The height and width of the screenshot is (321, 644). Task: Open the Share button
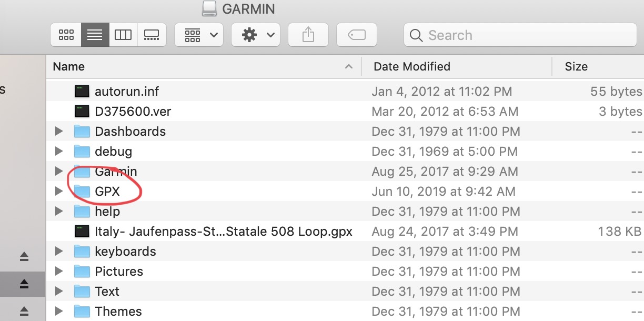coord(308,35)
